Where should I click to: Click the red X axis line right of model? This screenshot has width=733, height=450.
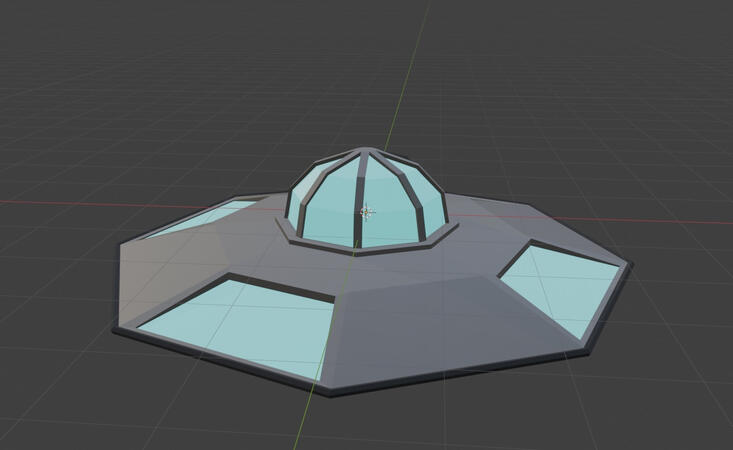click(680, 221)
